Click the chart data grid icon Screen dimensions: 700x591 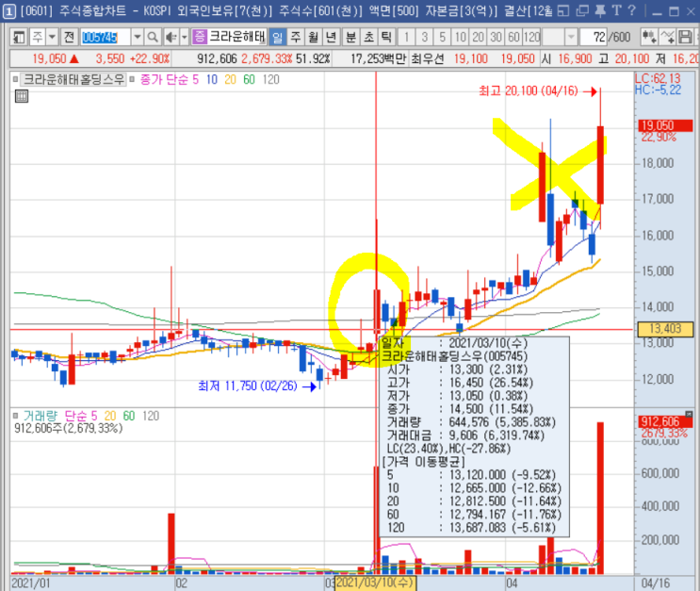[x=22, y=96]
